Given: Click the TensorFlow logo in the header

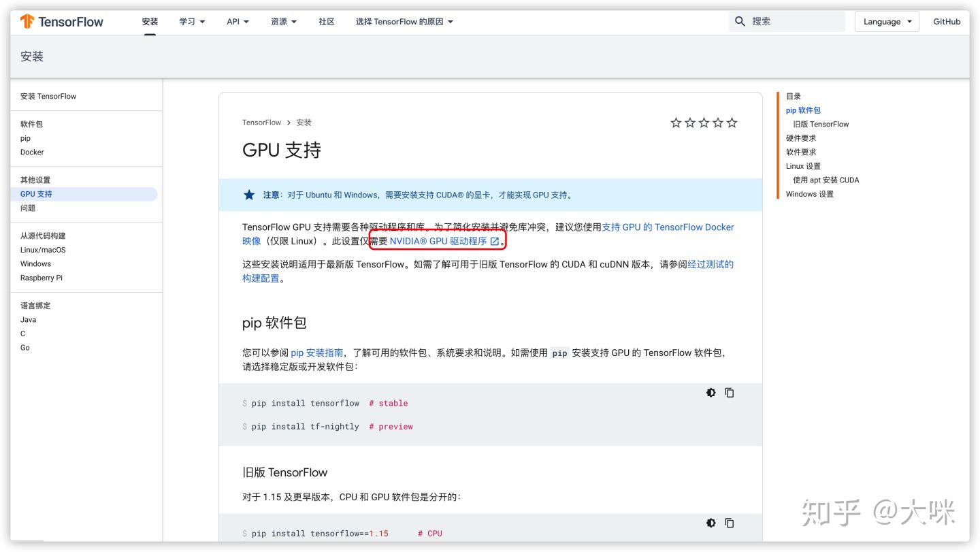Looking at the screenshot, I should point(61,21).
